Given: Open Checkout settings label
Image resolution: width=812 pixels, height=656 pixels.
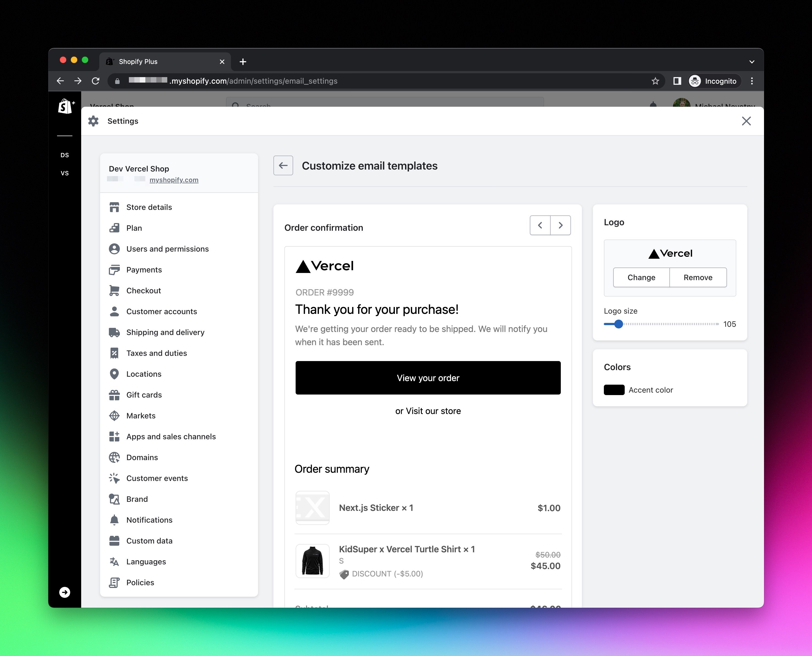Looking at the screenshot, I should [143, 290].
